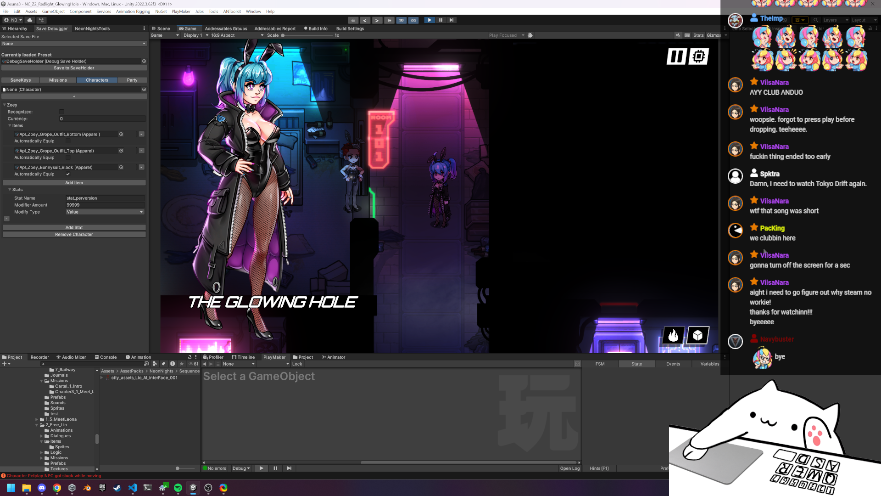Image resolution: width=881 pixels, height=496 pixels.
Task: Open the Console tab
Action: [106, 357]
